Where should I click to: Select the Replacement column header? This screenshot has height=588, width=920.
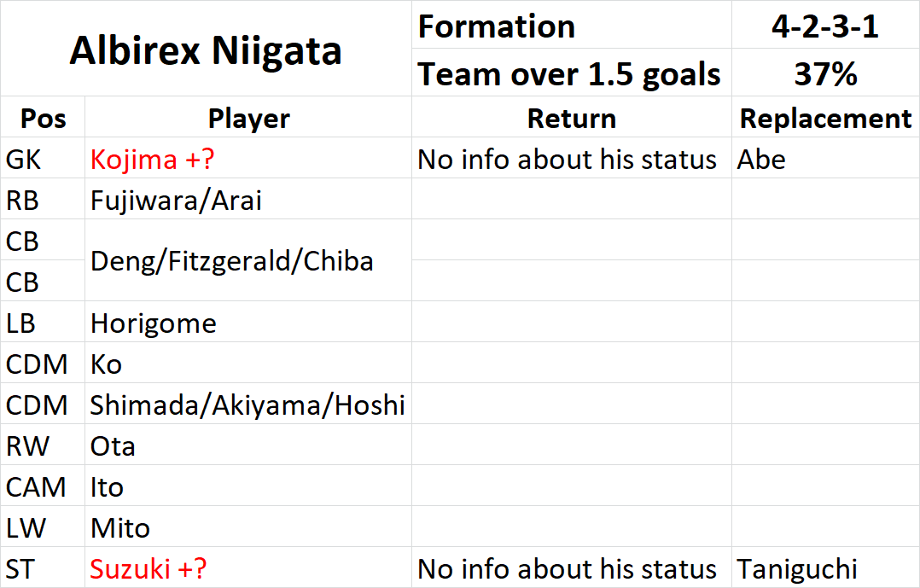coord(825,118)
